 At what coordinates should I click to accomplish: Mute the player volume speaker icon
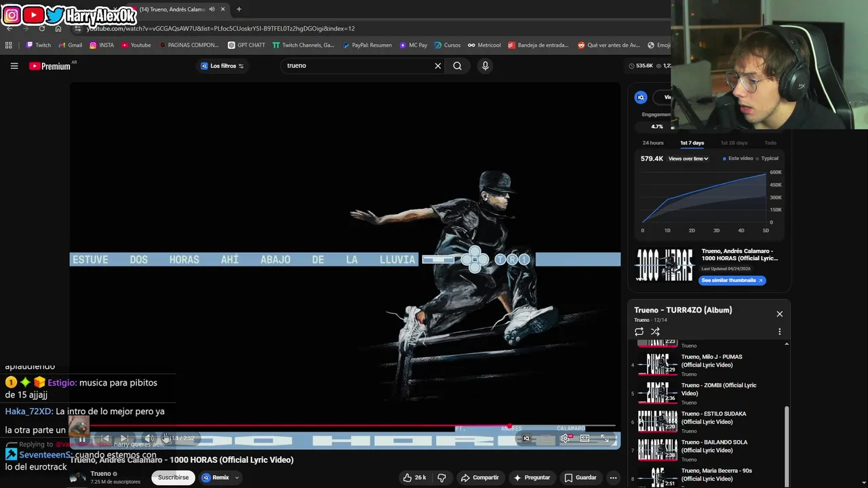pyautogui.click(x=149, y=439)
